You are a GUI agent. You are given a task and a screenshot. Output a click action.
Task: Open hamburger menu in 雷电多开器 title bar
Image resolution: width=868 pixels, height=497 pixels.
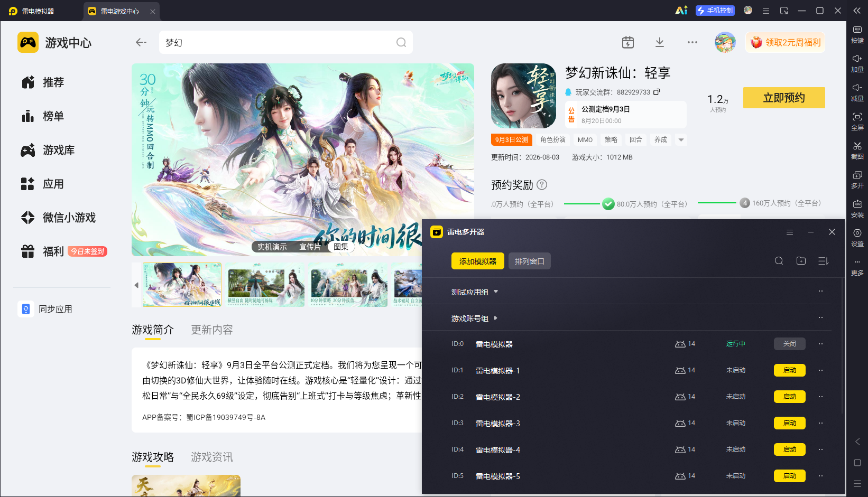[790, 232]
